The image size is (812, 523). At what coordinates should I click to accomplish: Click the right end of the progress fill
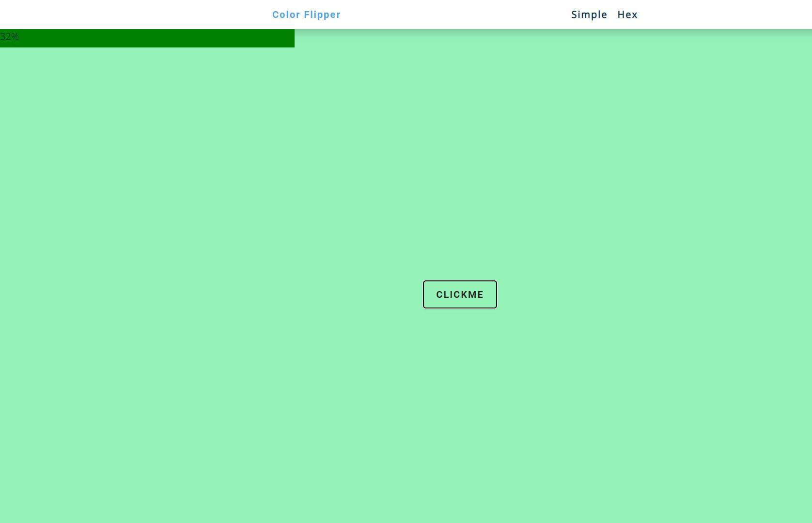pyautogui.click(x=291, y=38)
